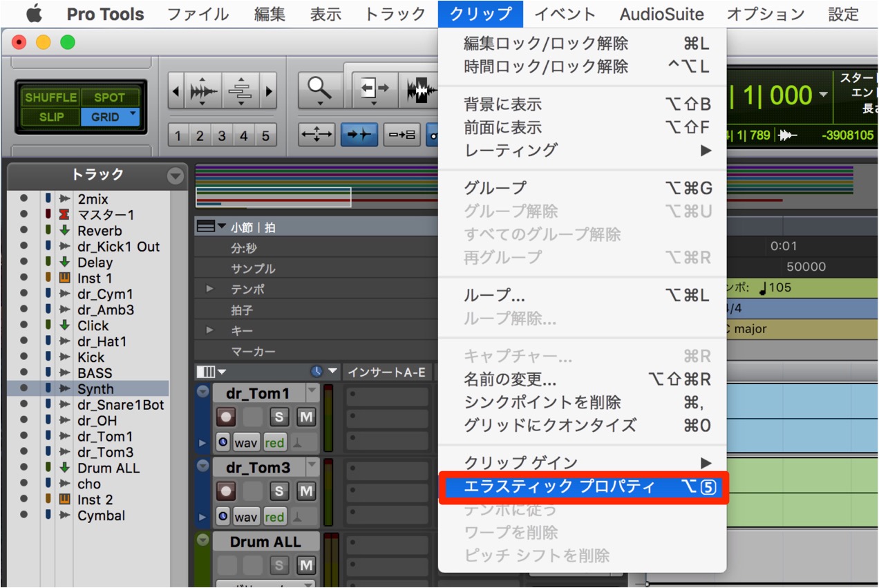Click the audio waveform zoom button
The image size is (879, 588).
[202, 91]
